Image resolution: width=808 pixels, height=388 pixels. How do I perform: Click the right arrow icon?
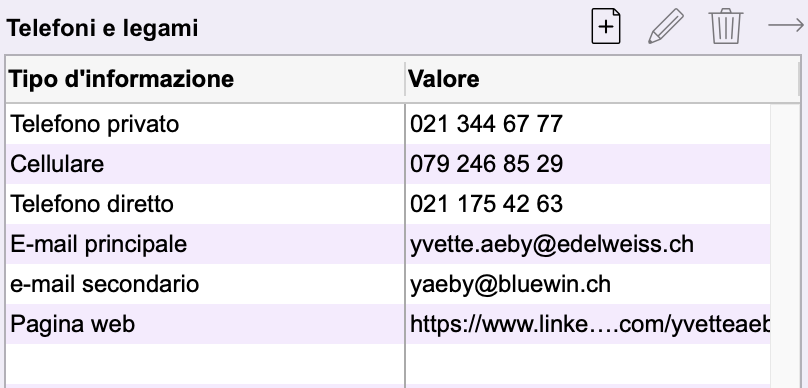point(786,25)
